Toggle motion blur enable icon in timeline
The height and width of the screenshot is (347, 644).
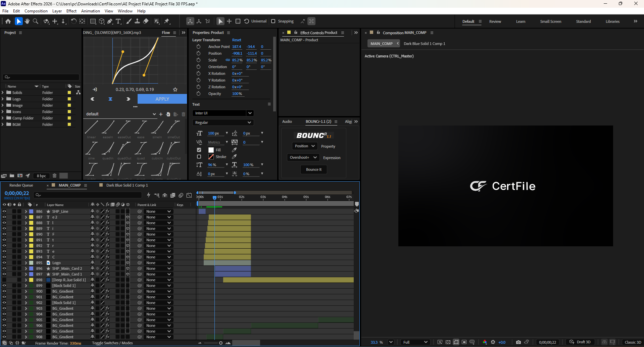tap(181, 195)
